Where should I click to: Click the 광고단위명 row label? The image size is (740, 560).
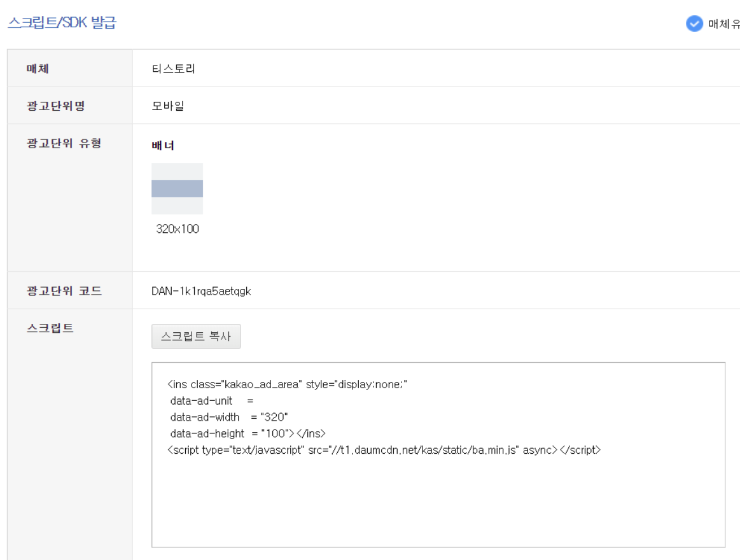point(56,106)
